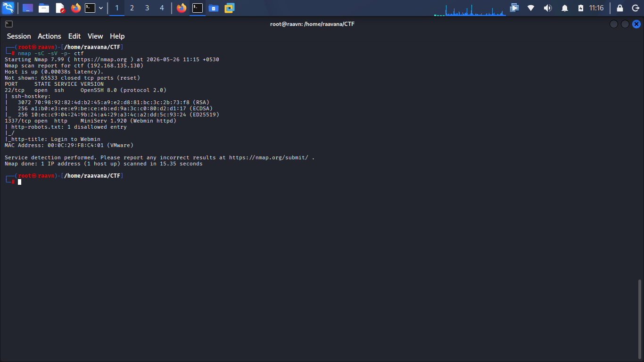The width and height of the screenshot is (644, 362).
Task: Click the '22/tcp open ssh' line
Action: 85,90
